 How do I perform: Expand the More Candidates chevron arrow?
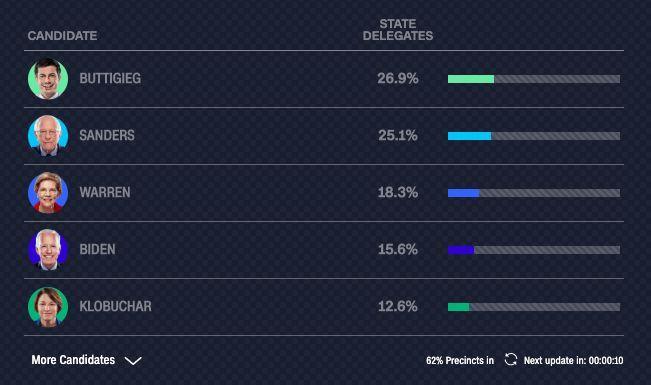coord(133,360)
